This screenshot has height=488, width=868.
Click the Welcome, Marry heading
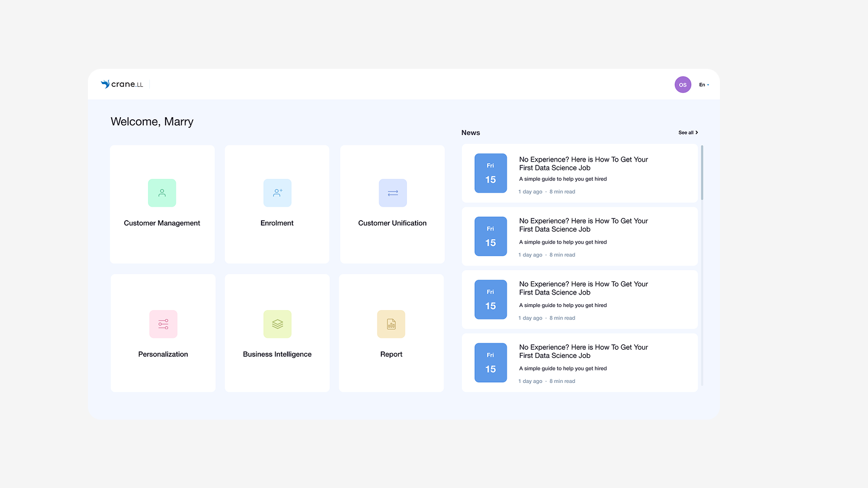[152, 121]
